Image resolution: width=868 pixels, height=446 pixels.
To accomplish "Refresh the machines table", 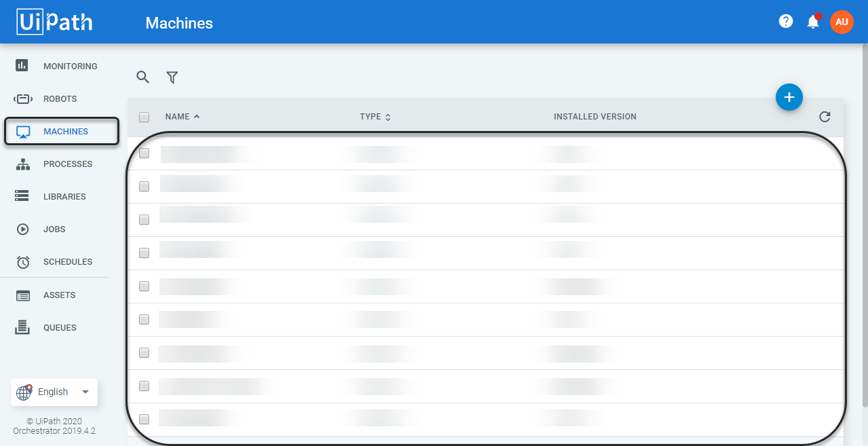I will pos(825,117).
